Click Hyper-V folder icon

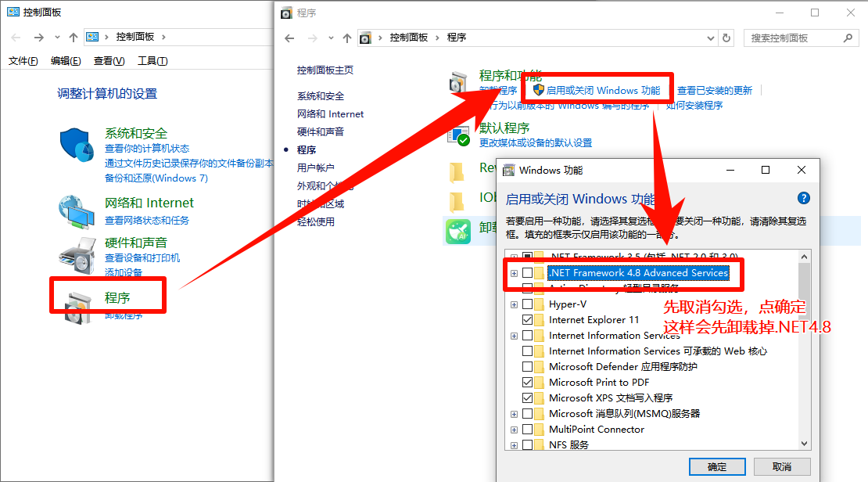coord(540,304)
